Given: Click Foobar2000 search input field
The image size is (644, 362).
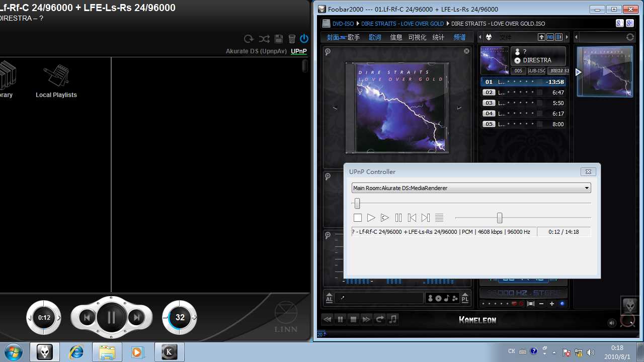Looking at the screenshot, I should [380, 298].
